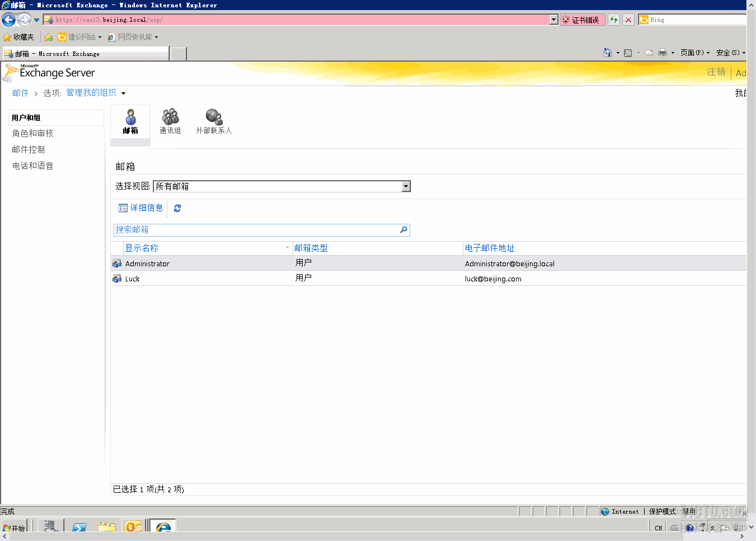This screenshot has width=756, height=541.
Task: Click the Luck user icon in list
Action: 117,279
